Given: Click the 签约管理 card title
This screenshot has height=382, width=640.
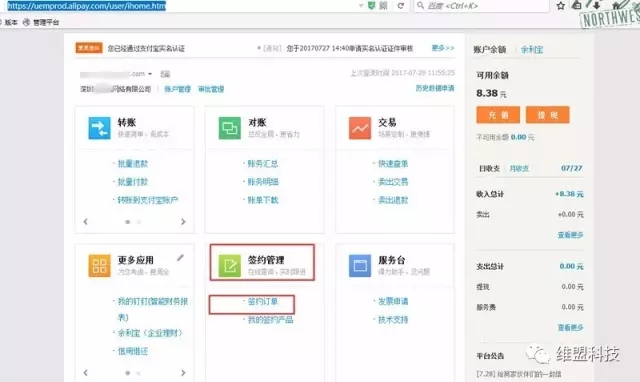Looking at the screenshot, I should 266,260.
